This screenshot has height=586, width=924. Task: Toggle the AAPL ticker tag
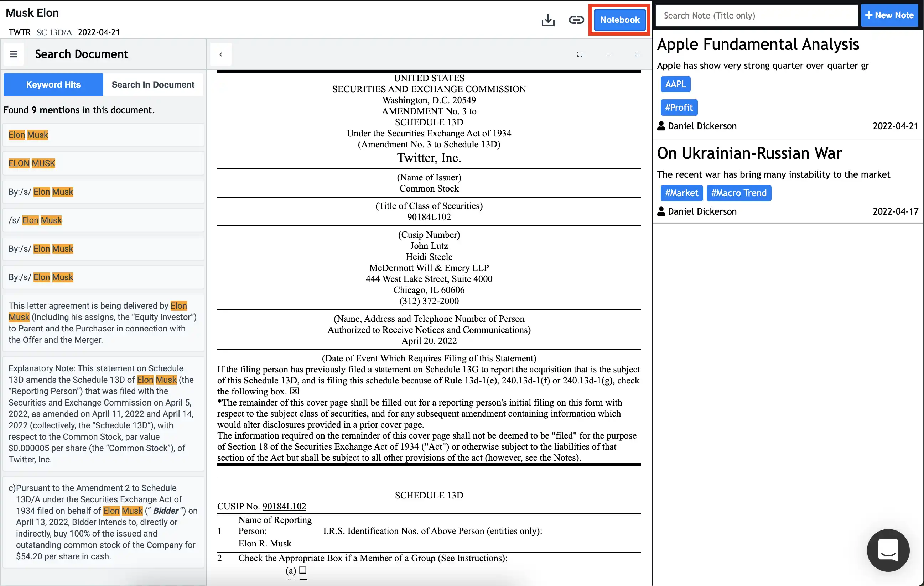(675, 84)
